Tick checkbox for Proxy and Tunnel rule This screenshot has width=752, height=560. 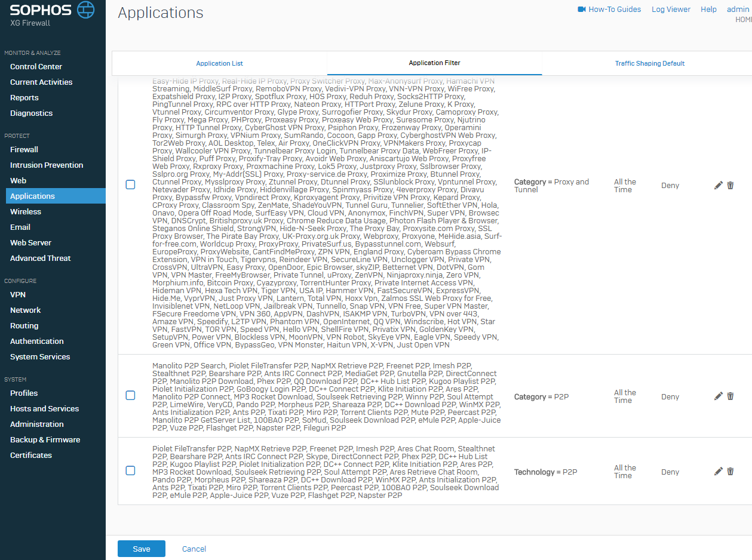[x=130, y=185]
